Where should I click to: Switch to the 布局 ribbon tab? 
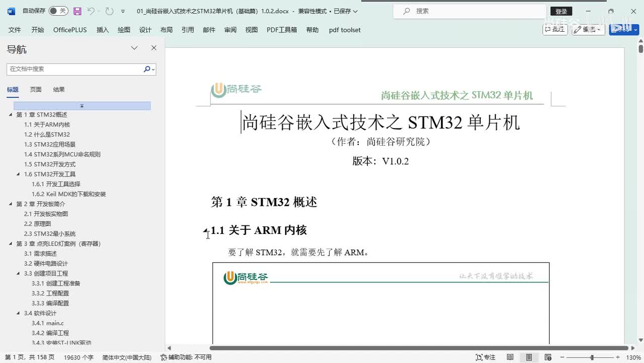(166, 30)
